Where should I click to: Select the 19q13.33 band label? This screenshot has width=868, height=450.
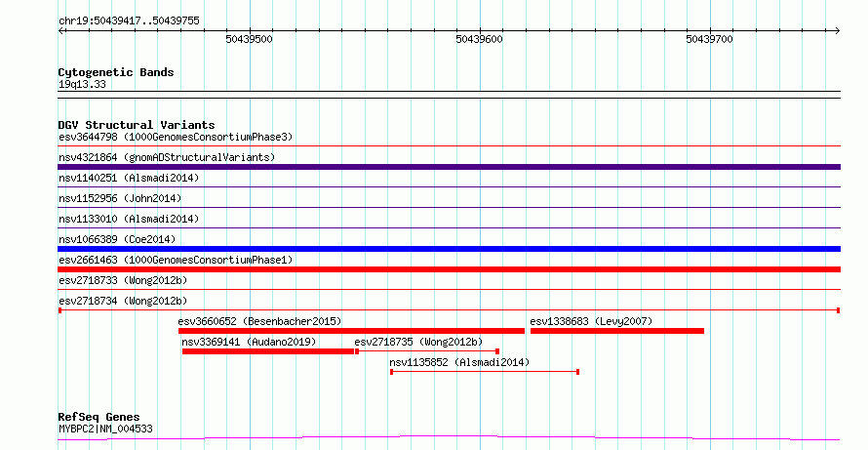(x=82, y=85)
